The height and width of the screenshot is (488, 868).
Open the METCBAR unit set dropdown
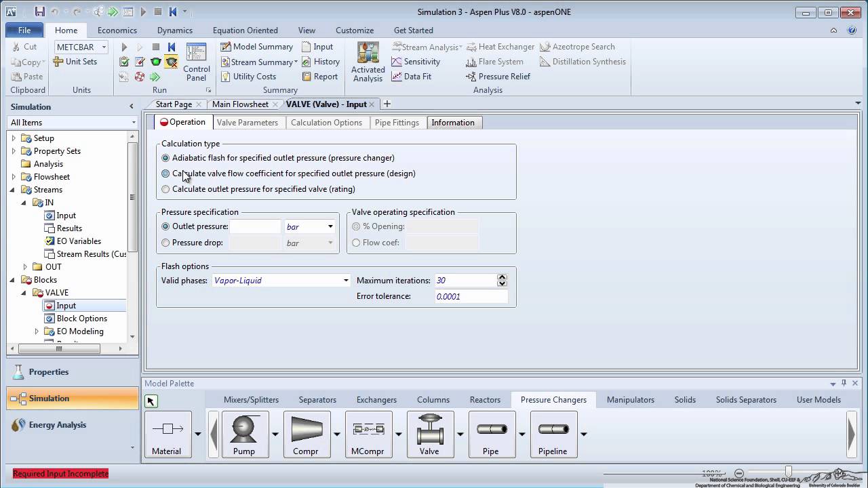tap(104, 47)
